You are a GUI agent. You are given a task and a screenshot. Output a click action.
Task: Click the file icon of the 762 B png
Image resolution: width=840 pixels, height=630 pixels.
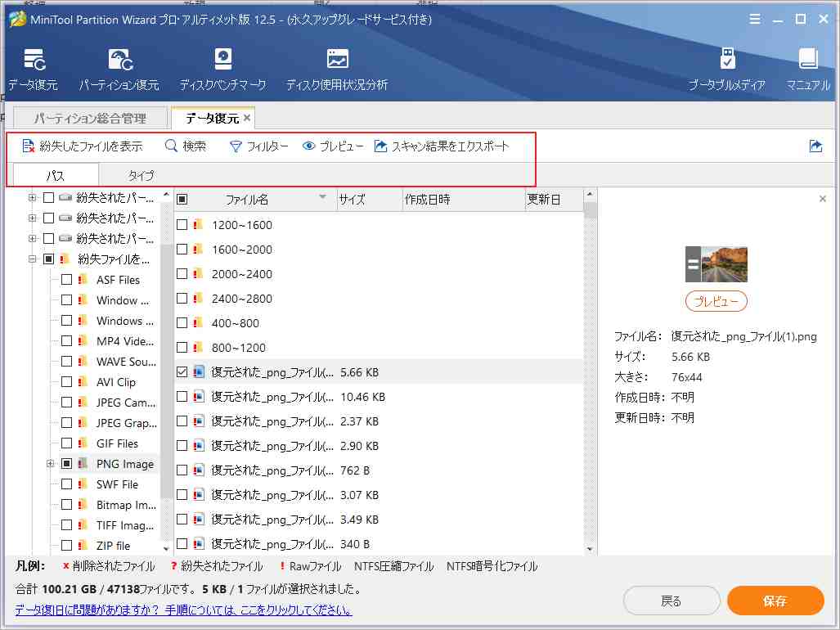click(x=199, y=470)
